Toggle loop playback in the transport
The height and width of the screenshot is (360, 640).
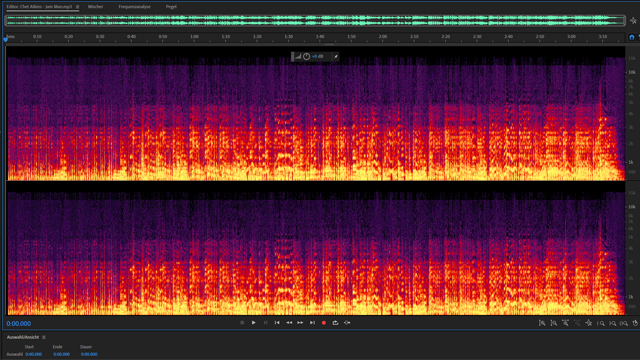[335, 323]
